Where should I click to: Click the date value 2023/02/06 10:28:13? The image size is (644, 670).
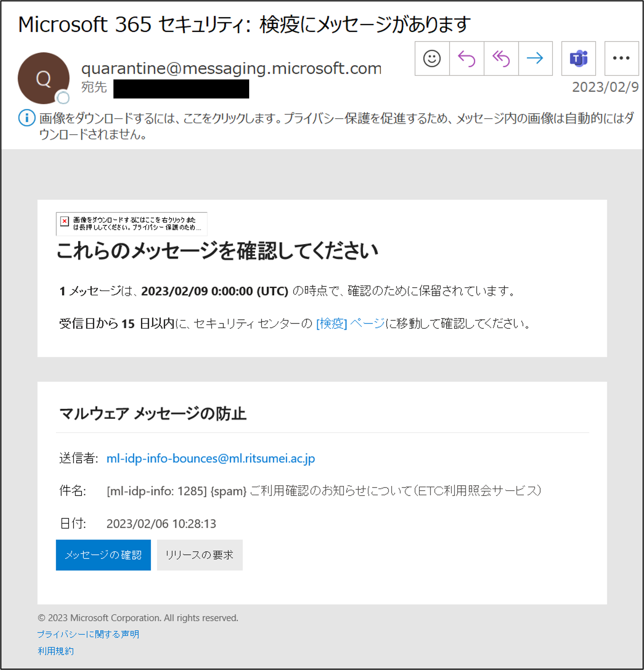161,524
